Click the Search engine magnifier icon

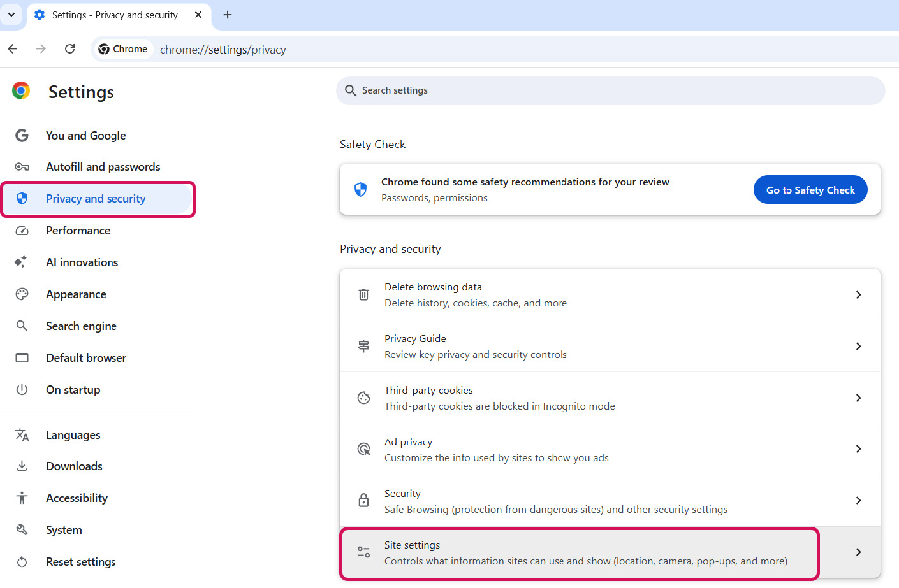click(x=22, y=326)
